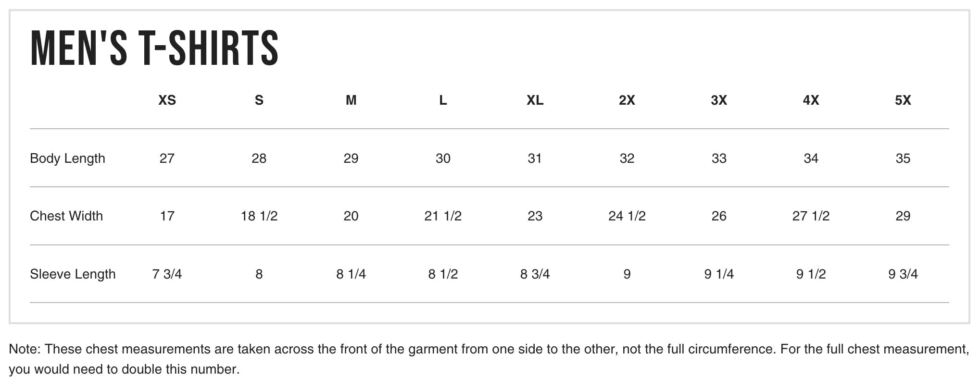Click the MEN'S T-SHIRTS heading
This screenshot has width=980, height=389.
click(x=154, y=48)
